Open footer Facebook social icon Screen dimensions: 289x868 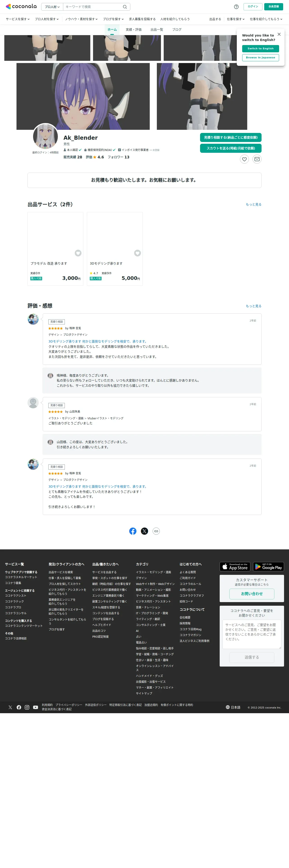pos(19,707)
